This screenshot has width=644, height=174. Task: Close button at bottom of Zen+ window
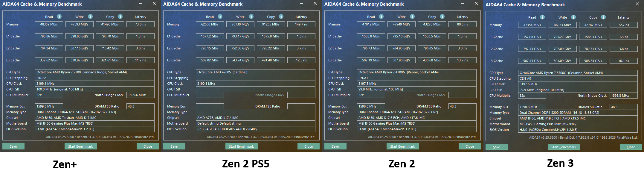click(148, 146)
